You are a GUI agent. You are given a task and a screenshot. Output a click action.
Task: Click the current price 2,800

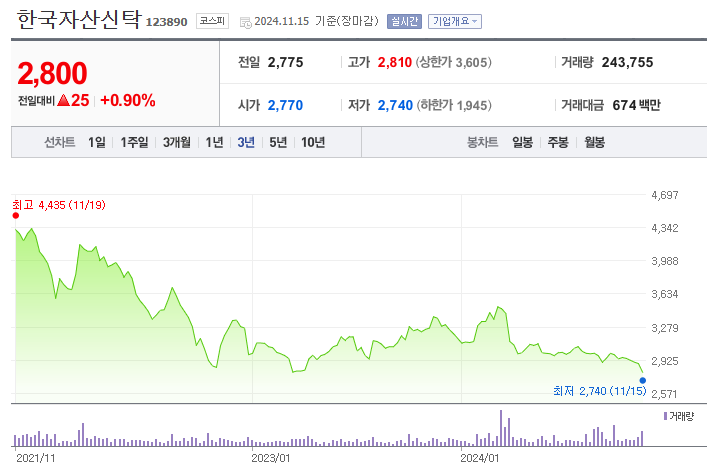click(52, 73)
